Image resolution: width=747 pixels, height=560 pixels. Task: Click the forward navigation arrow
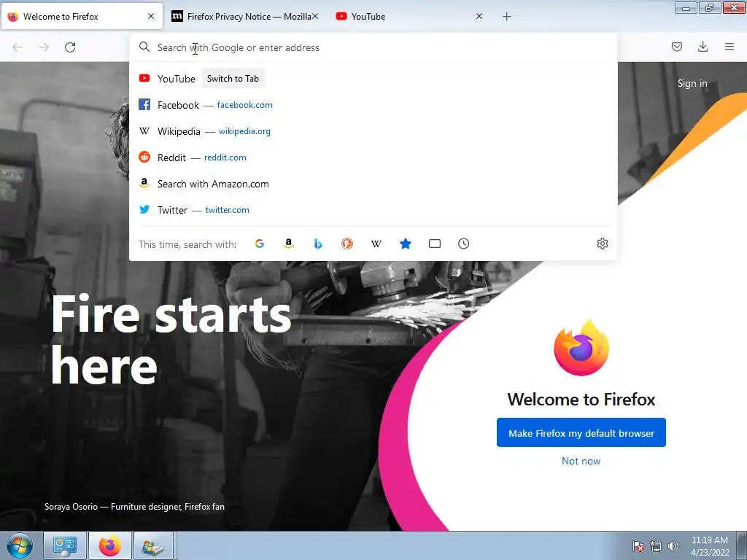click(x=44, y=47)
